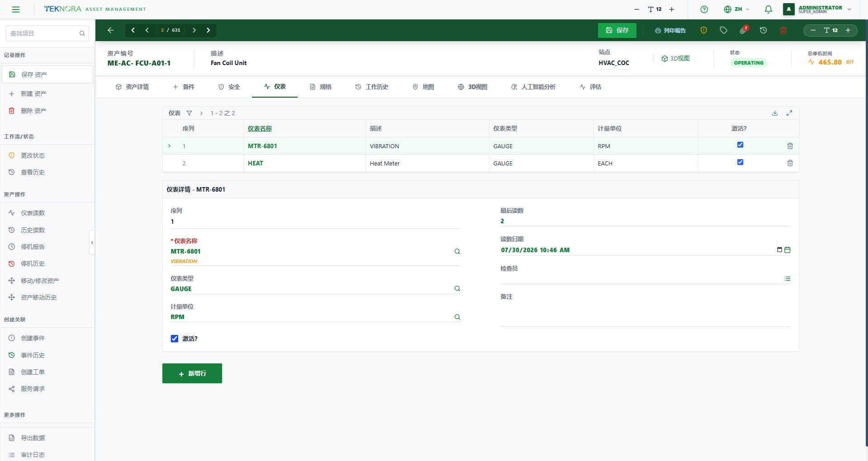Click the OPERATING status badge
This screenshot has height=461, width=868.
(x=749, y=63)
